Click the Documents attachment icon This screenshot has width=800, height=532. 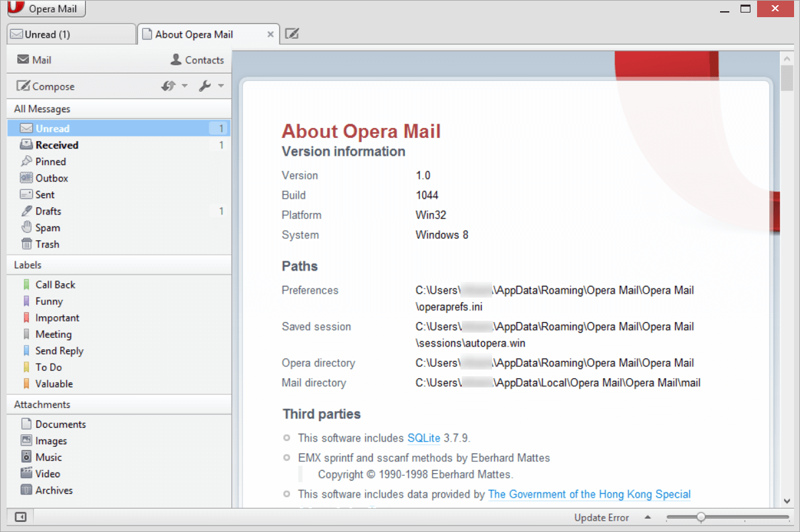click(26, 424)
